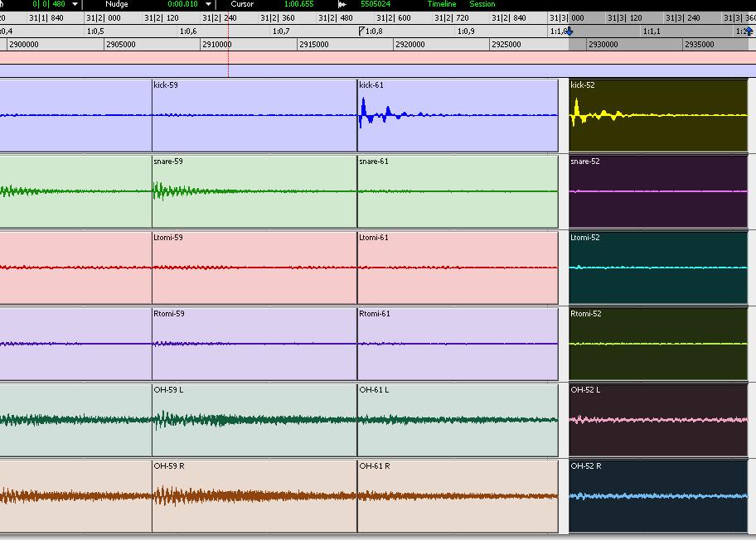
Task: Select the OH-61 R clip
Action: coord(458,496)
